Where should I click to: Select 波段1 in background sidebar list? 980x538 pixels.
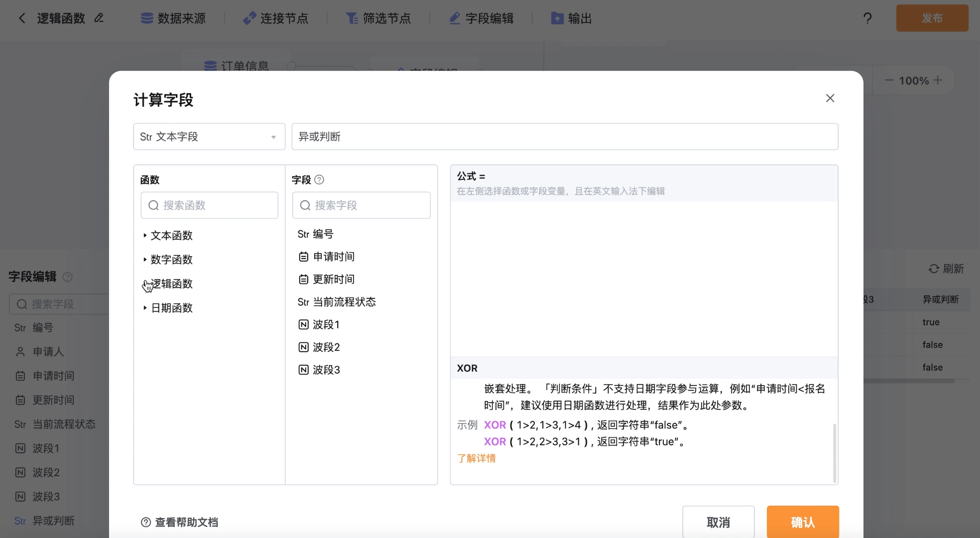[x=37, y=448]
